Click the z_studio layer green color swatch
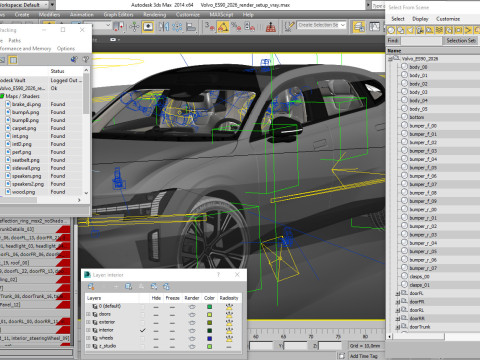 tap(209, 347)
